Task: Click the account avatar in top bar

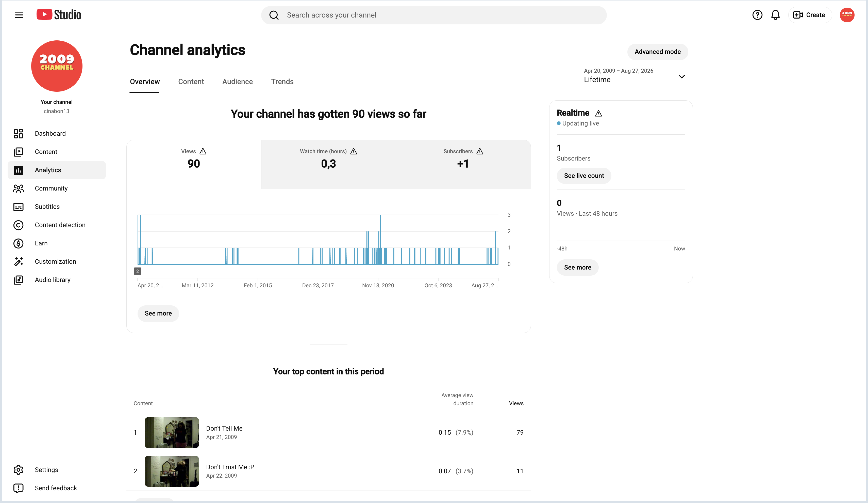Action: 847,15
